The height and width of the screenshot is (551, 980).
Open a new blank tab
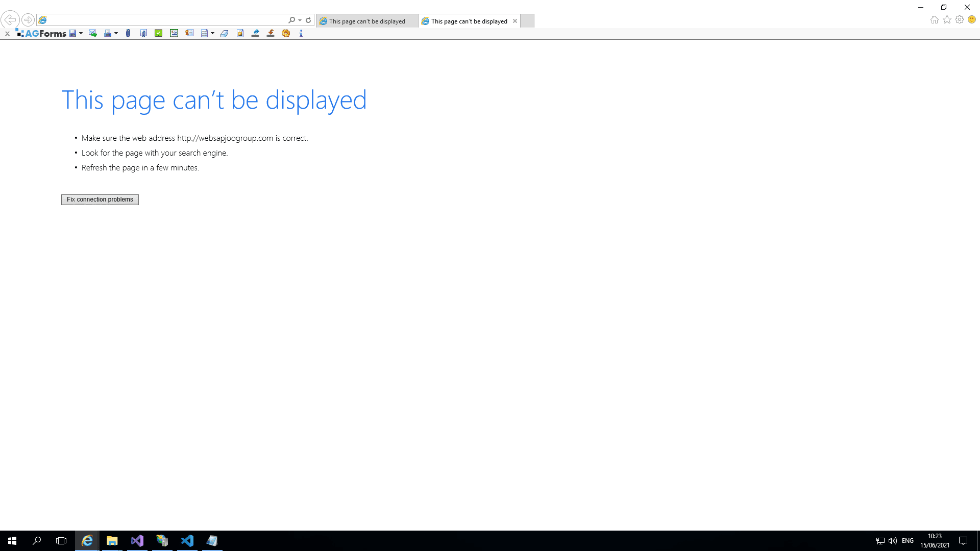(527, 21)
